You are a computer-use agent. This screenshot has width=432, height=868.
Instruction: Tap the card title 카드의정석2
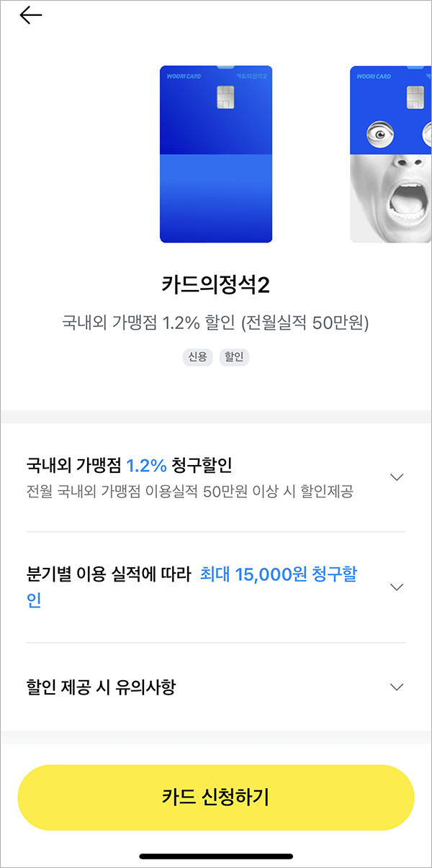[x=215, y=282]
